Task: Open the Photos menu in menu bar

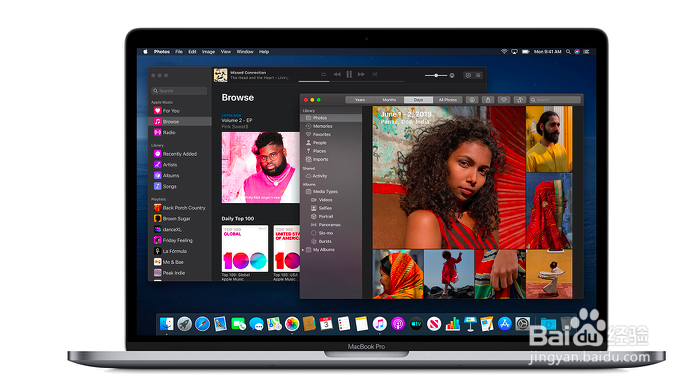Action: [162, 51]
